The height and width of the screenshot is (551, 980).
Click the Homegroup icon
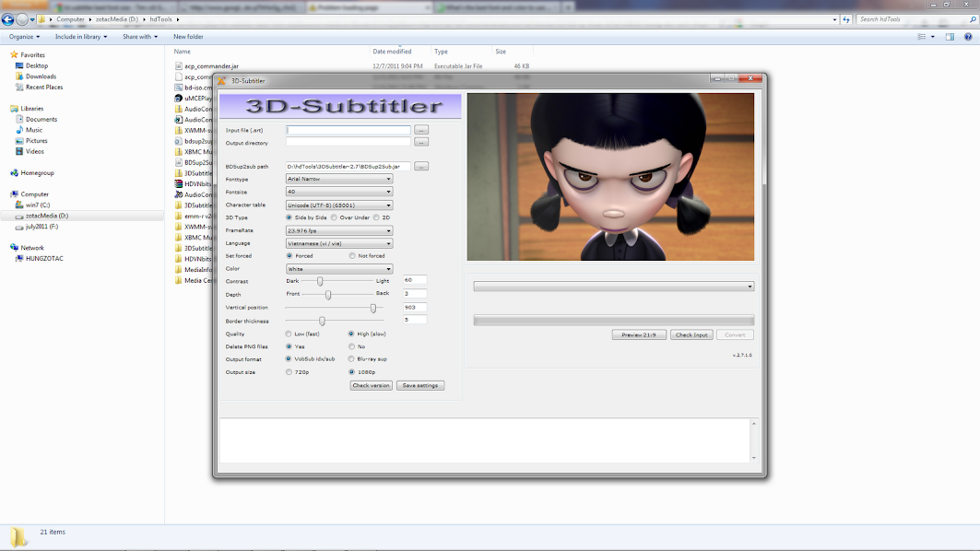pos(15,173)
